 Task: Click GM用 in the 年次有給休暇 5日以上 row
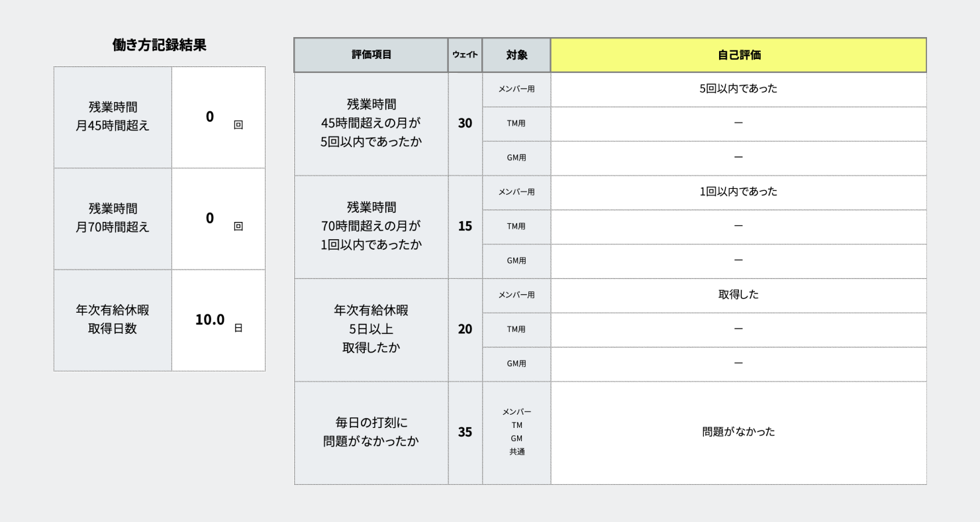[x=516, y=364]
